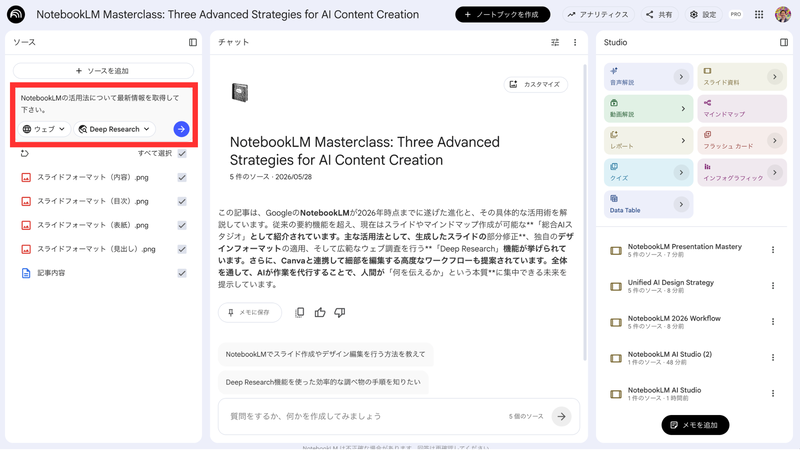Open the Google apps grid icon
Screen dimensions: 800x450
click(759, 14)
